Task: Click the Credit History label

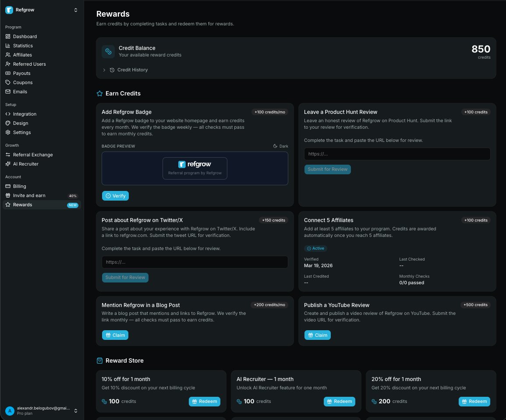Action: pyautogui.click(x=132, y=70)
